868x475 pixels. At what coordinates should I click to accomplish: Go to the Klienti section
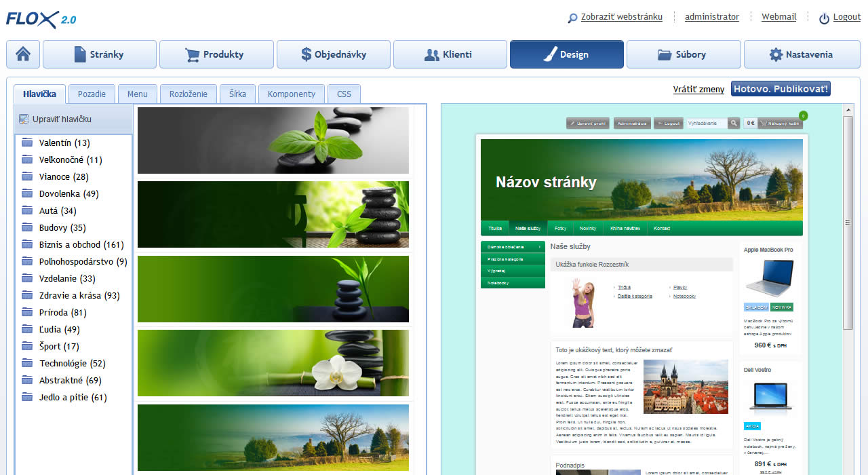coord(450,54)
